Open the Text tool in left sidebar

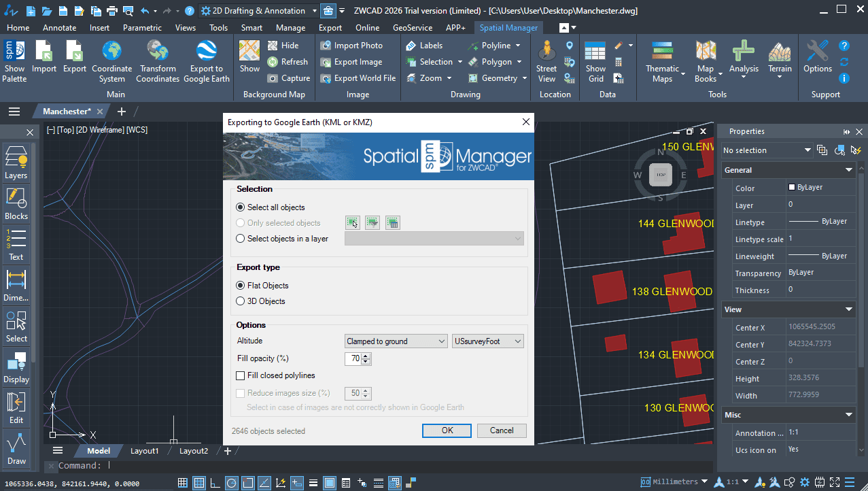[x=16, y=245]
